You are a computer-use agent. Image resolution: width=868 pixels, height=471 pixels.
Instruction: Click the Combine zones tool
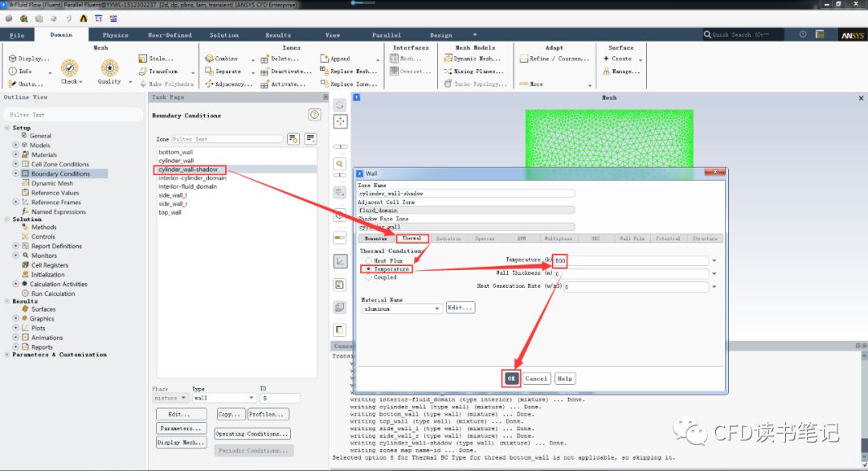(x=222, y=58)
